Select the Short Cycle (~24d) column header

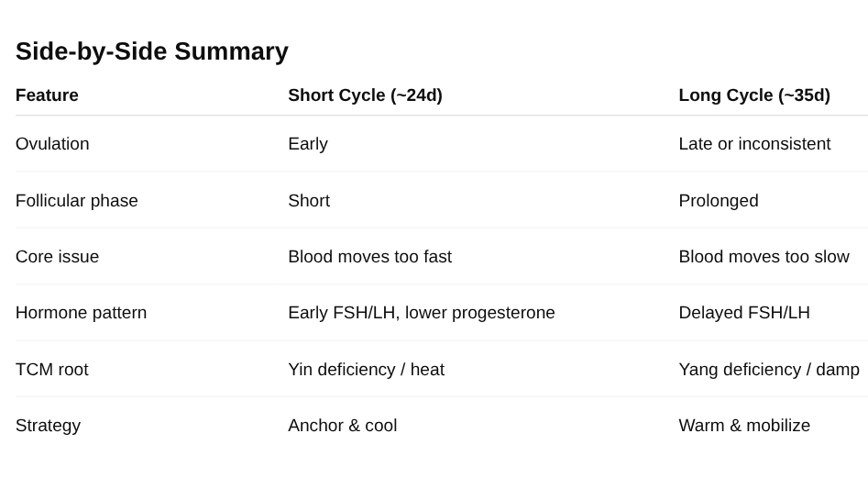pos(365,95)
